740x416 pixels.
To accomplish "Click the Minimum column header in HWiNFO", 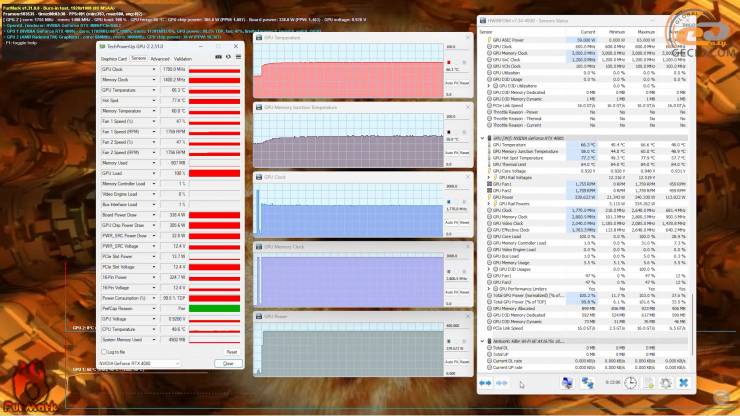I will (617, 32).
